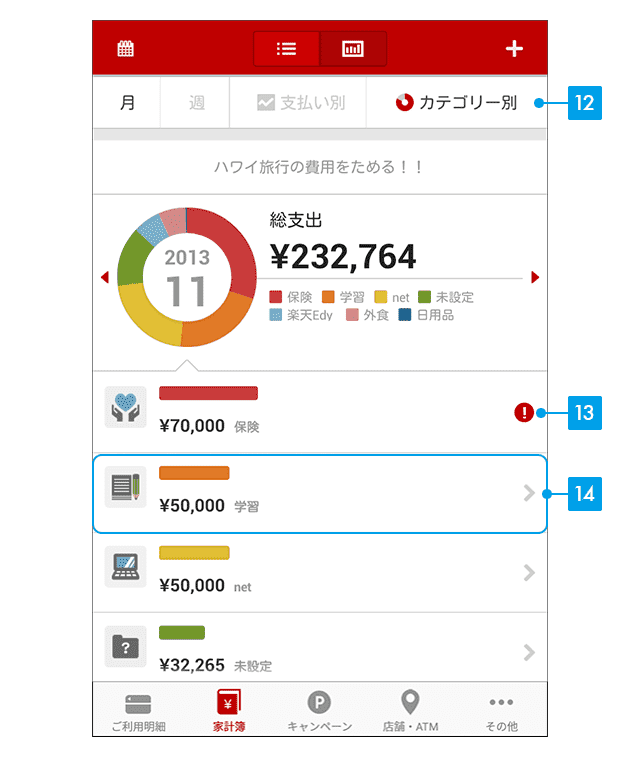Open the calendar icon in header
The width and height of the screenshot is (640, 760).
click(125, 49)
